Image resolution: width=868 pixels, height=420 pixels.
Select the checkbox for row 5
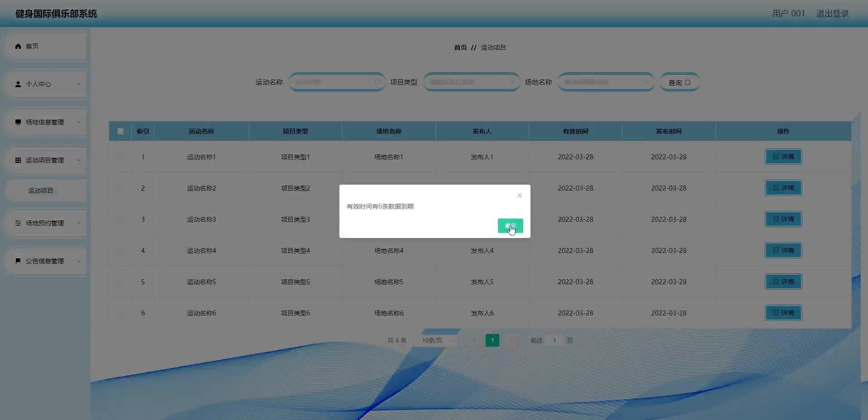click(x=120, y=282)
